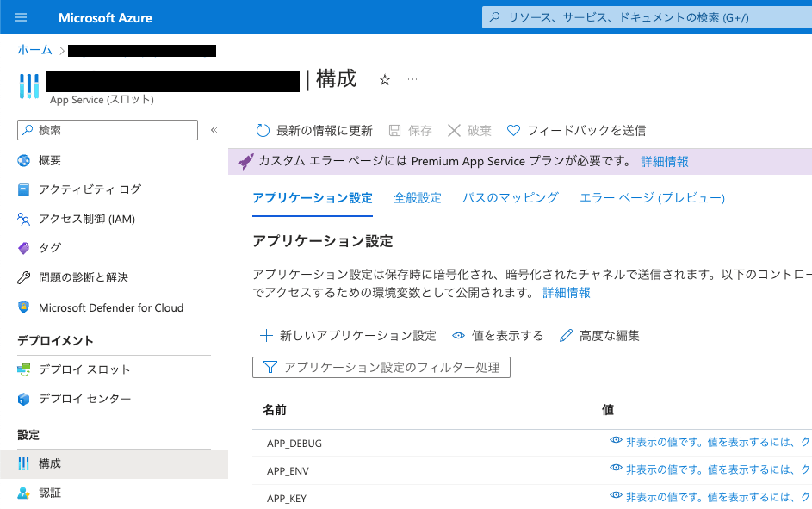Click the Microsoft Defender shield icon
The width and height of the screenshot is (812, 509).
click(24, 307)
